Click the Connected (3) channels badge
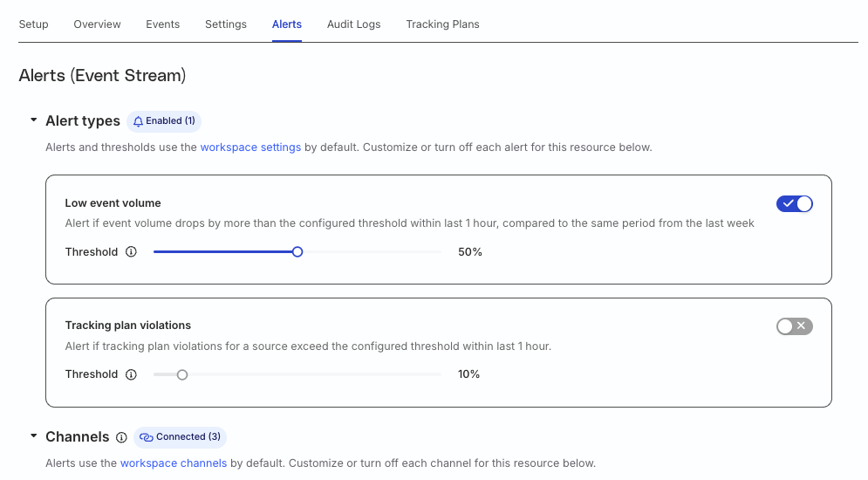868x480 pixels. (x=180, y=437)
